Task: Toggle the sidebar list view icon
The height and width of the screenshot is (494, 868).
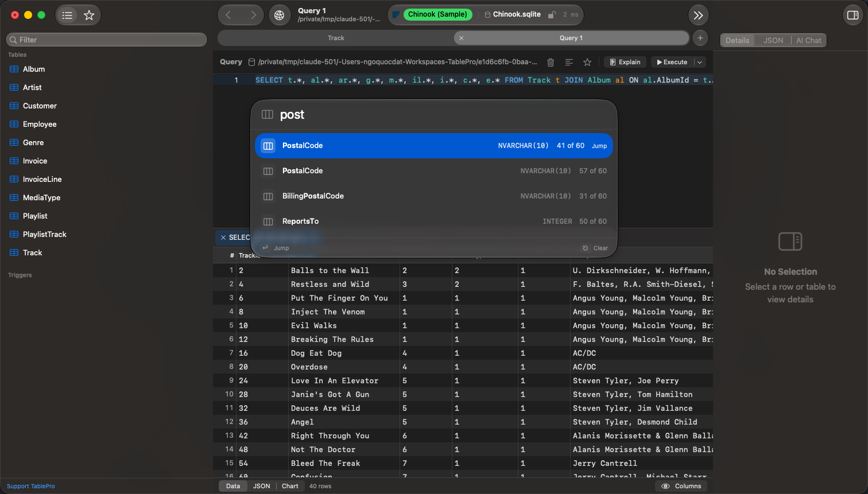Action: [68, 15]
